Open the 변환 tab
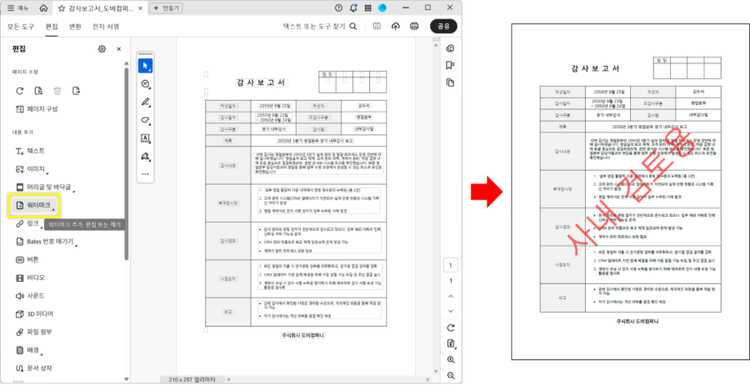Viewport: 750px width, 385px height. click(x=75, y=26)
